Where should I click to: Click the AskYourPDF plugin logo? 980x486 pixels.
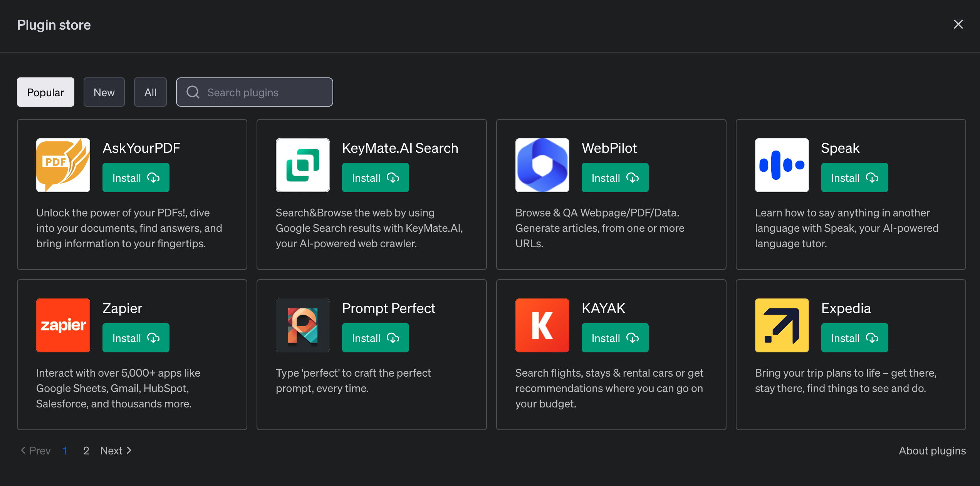click(x=63, y=165)
